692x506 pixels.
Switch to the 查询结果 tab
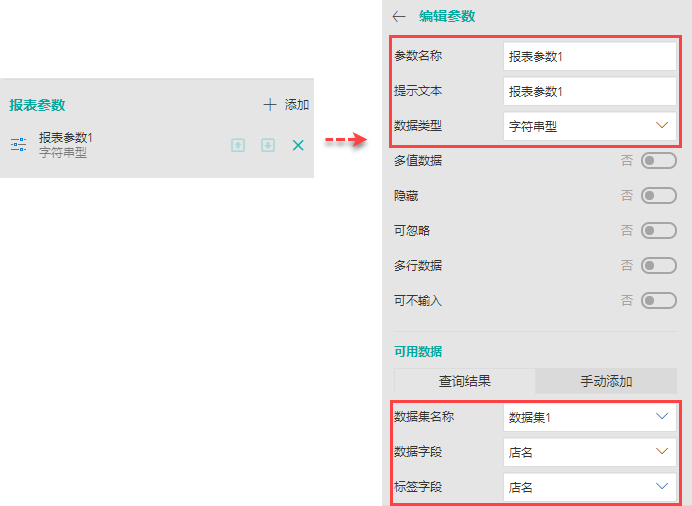[x=465, y=381]
